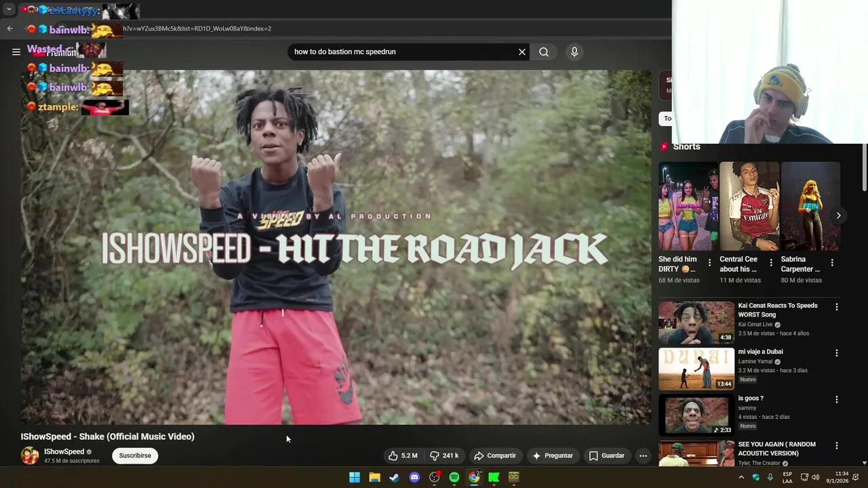The image size is (868, 488).
Task: Open the Dubai video thumbnail
Action: click(696, 369)
